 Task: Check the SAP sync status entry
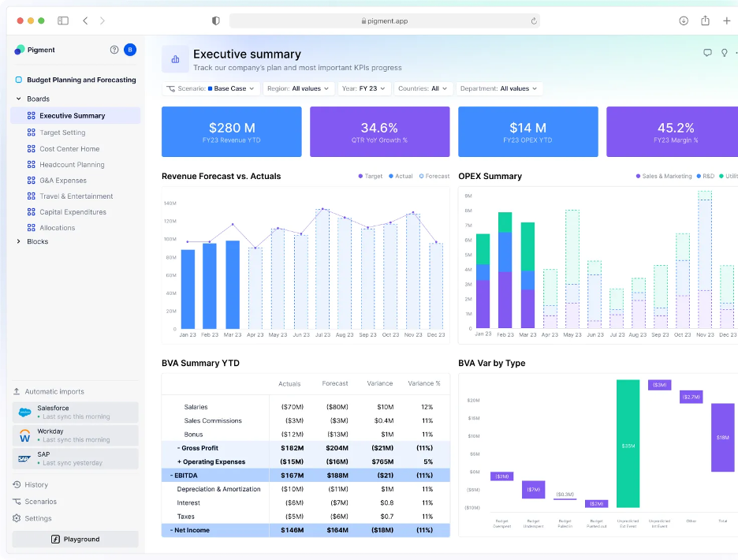(x=75, y=459)
